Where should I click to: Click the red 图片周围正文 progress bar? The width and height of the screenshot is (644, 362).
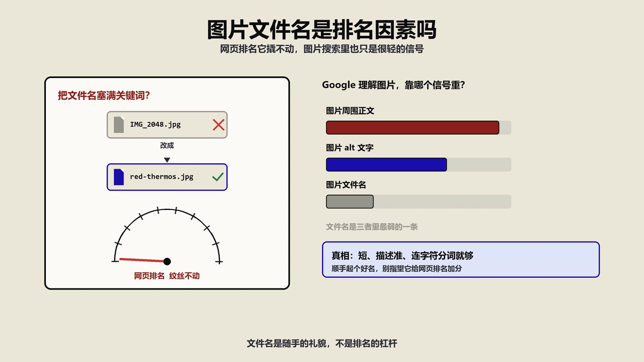[413, 128]
